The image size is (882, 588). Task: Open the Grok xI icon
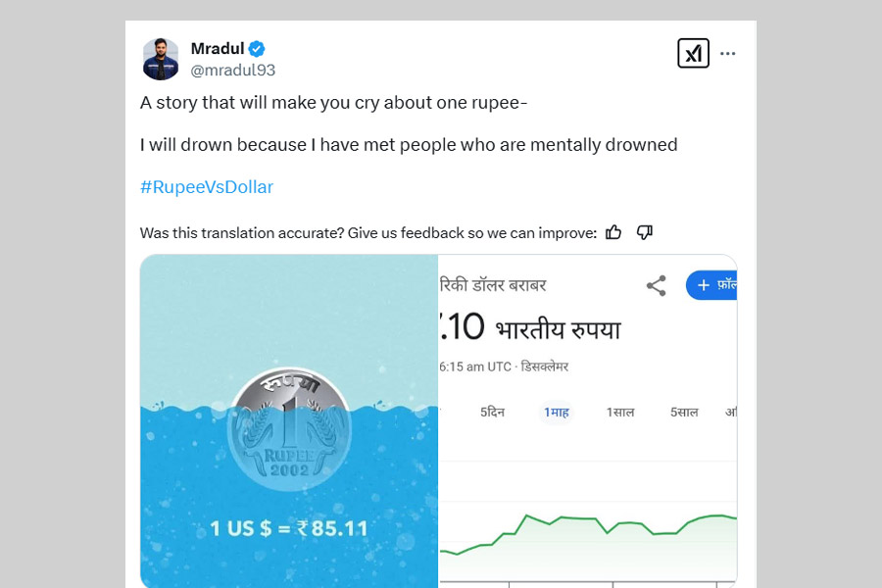coord(693,53)
